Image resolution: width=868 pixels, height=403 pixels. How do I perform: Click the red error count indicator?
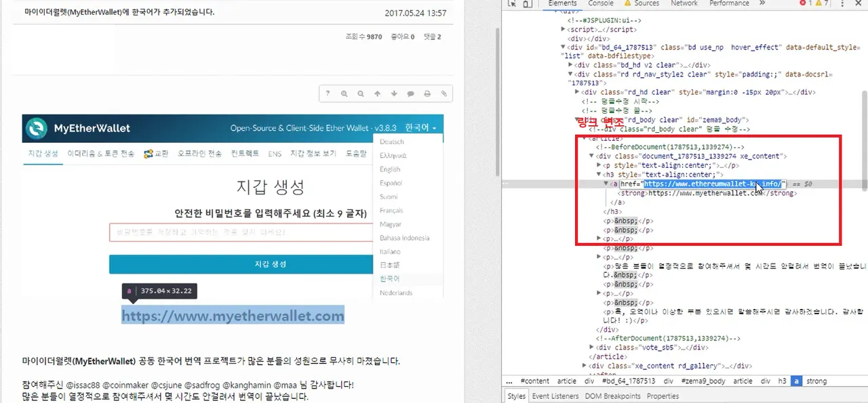click(806, 3)
